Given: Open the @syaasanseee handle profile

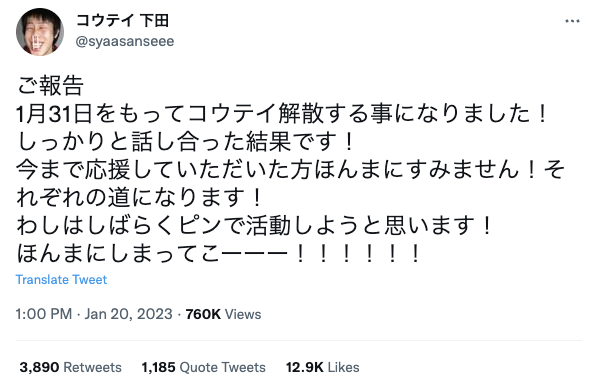Looking at the screenshot, I should pos(125,41).
